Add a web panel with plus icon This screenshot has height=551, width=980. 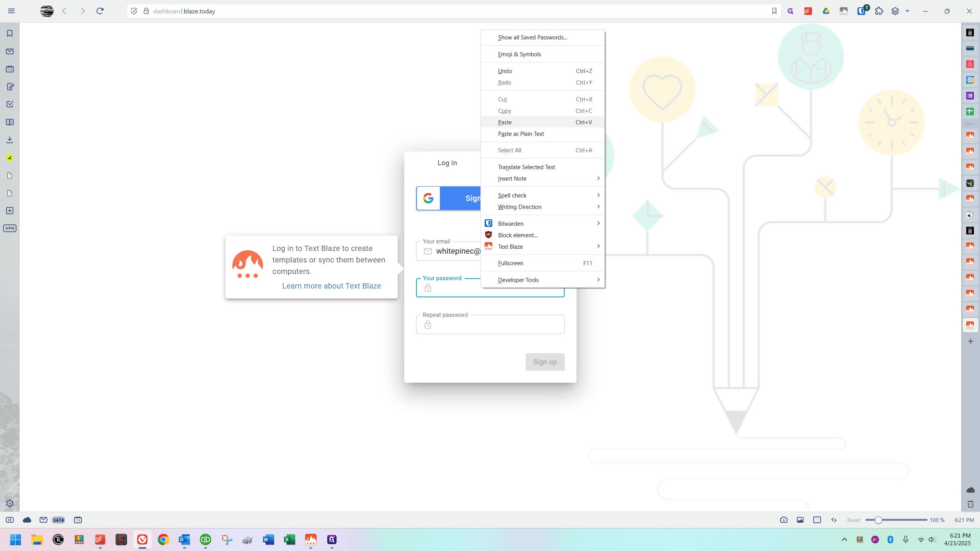point(10,211)
